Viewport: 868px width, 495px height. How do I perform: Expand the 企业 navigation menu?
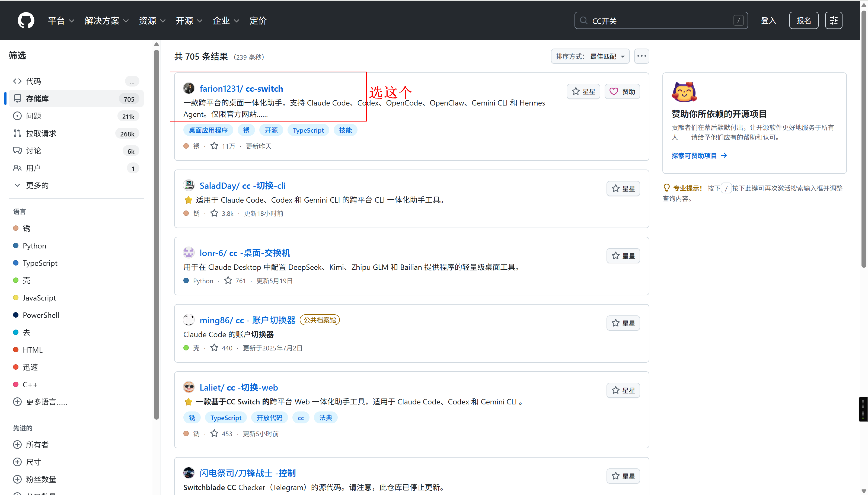[x=226, y=21]
